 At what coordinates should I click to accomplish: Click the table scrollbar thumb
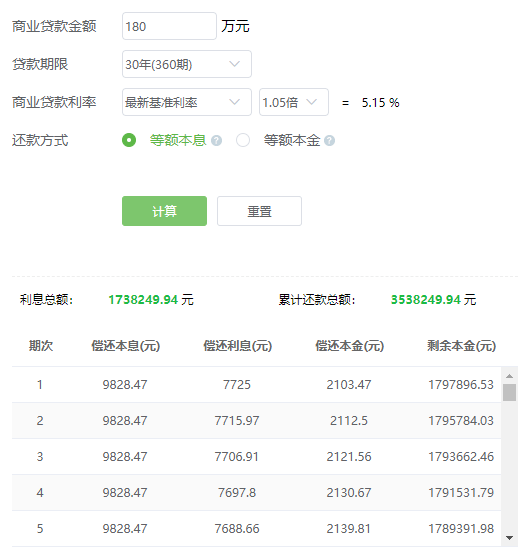pyautogui.click(x=509, y=393)
